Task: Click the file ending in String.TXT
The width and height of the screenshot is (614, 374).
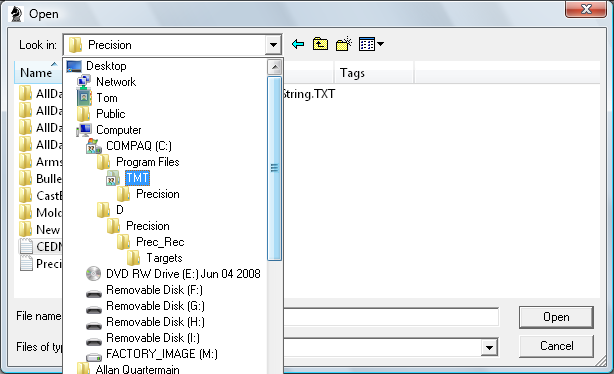Action: [309, 94]
